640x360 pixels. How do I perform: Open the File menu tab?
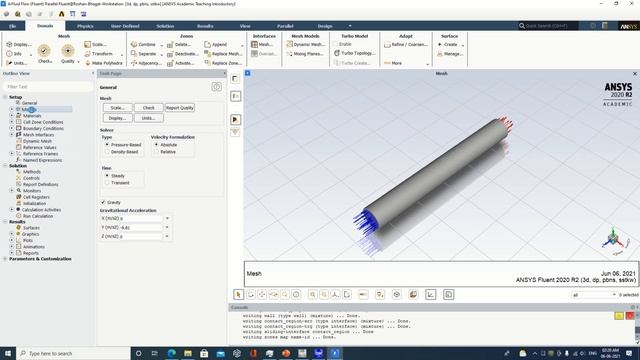point(12,26)
